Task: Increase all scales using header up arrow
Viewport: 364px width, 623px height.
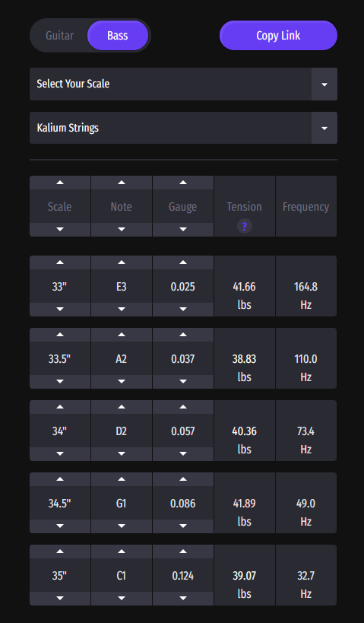Action: click(x=60, y=183)
